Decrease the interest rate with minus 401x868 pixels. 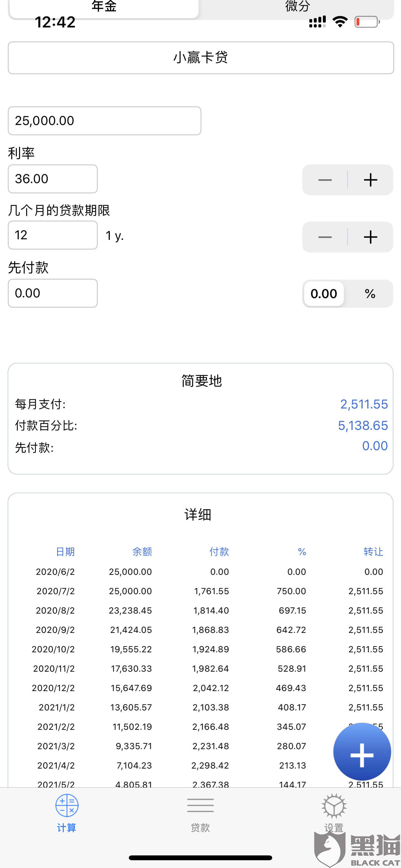325,180
